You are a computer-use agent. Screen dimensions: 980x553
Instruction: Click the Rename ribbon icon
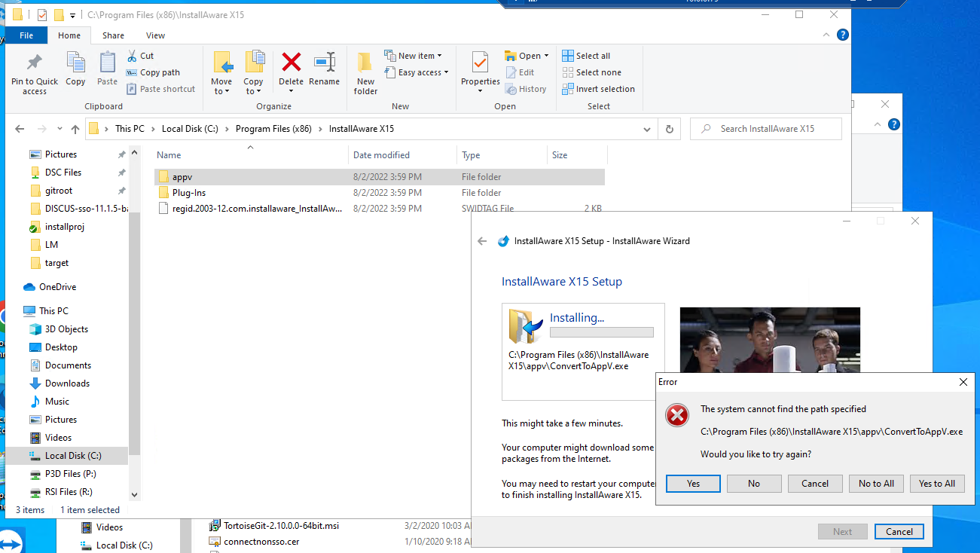click(x=325, y=62)
